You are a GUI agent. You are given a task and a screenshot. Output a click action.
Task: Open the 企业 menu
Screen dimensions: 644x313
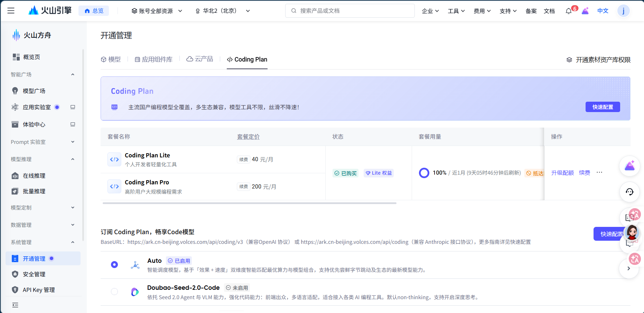[430, 11]
